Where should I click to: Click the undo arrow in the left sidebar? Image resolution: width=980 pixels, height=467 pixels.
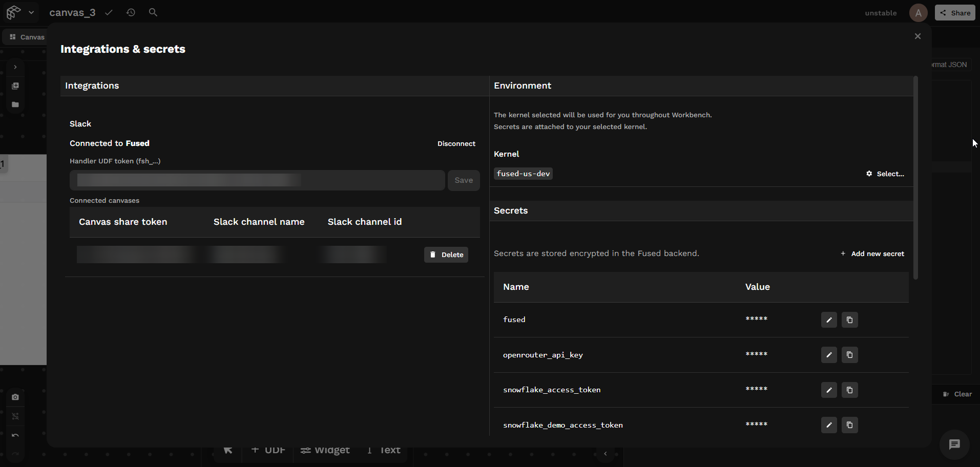tap(15, 436)
